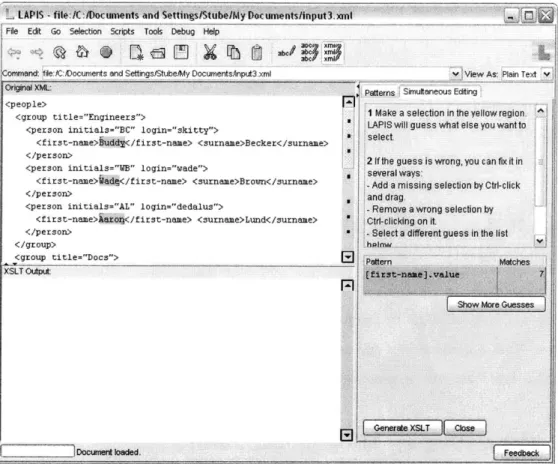Image resolution: width=558 pixels, height=464 pixels.
Task: Click the Command file path field
Action: coord(246,74)
